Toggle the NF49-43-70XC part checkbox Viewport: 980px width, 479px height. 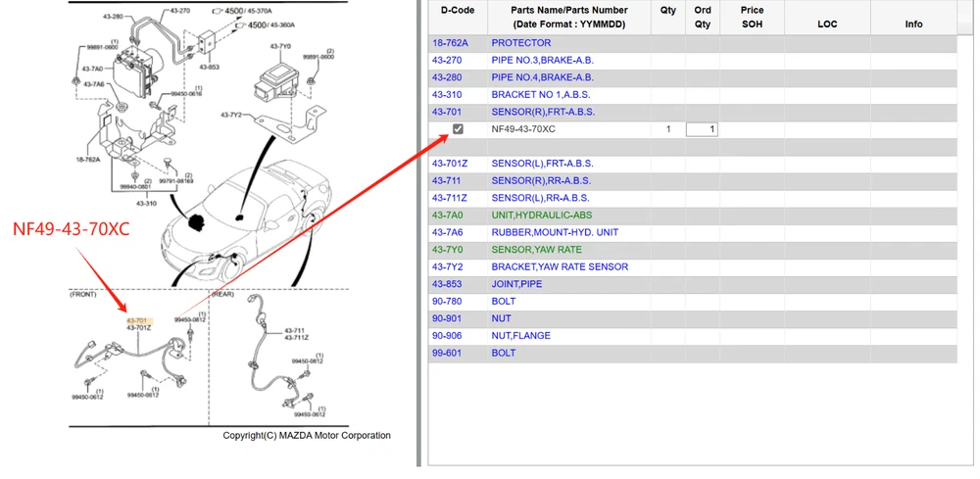coord(458,129)
